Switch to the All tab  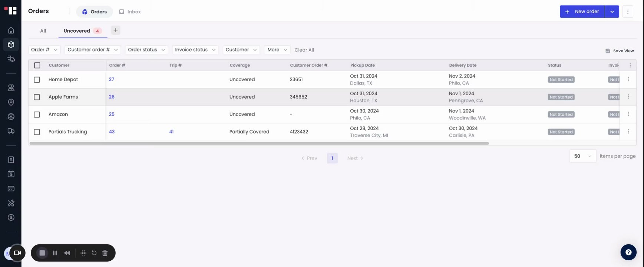pos(43,31)
